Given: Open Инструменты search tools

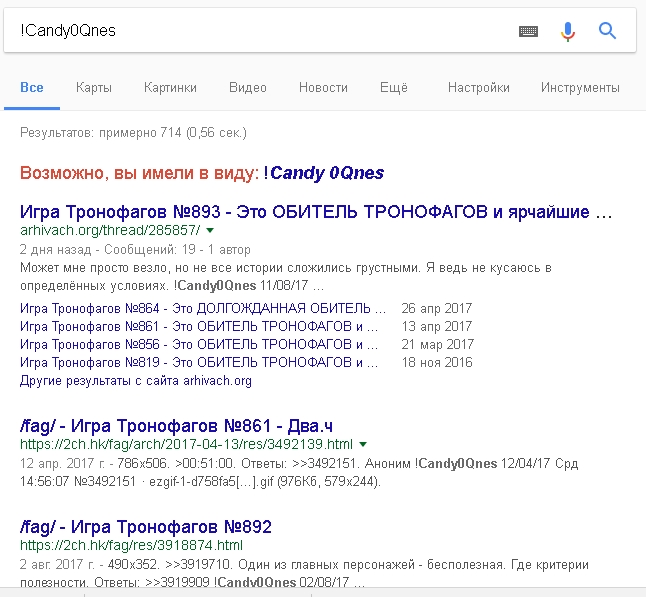Looking at the screenshot, I should click(580, 88).
